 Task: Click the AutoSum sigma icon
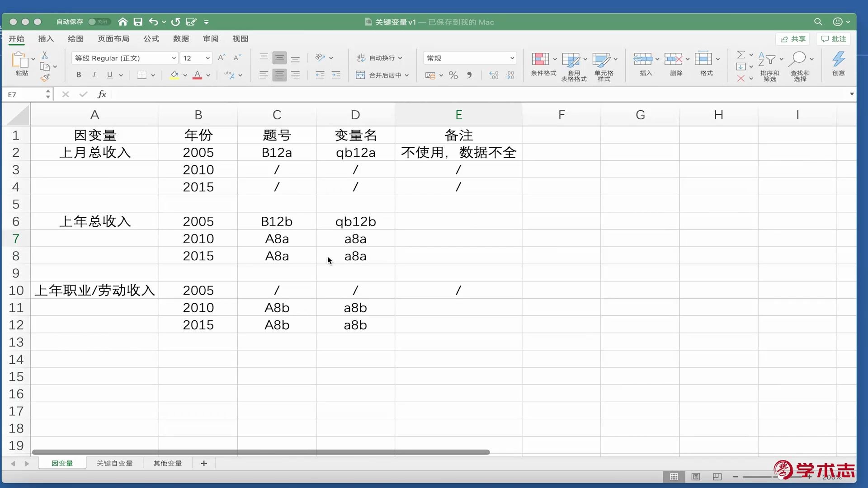pos(741,55)
